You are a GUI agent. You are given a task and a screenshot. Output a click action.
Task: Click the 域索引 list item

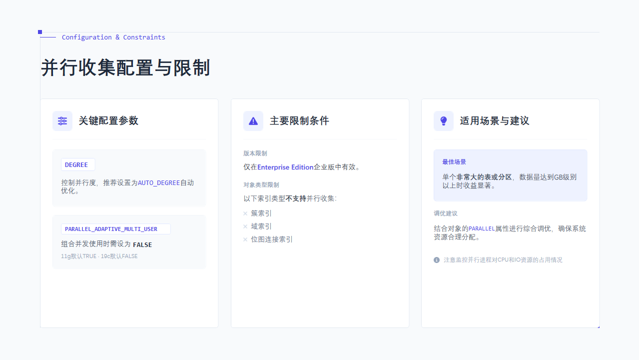[261, 226]
